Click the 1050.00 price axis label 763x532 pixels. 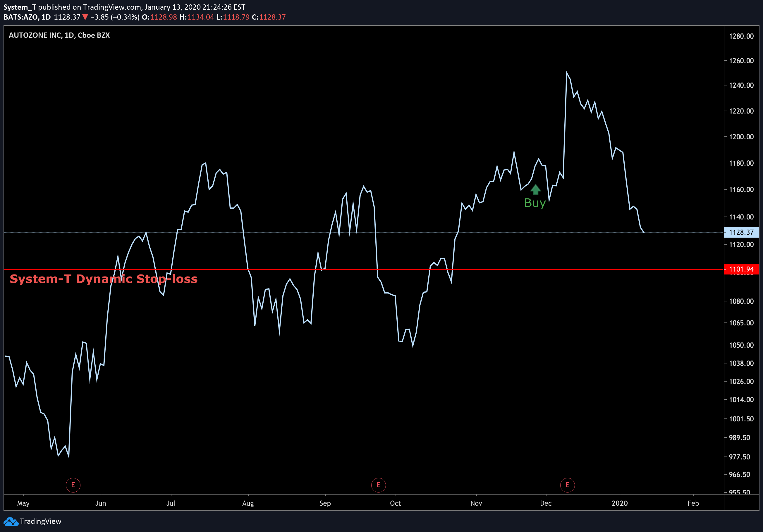pos(741,345)
